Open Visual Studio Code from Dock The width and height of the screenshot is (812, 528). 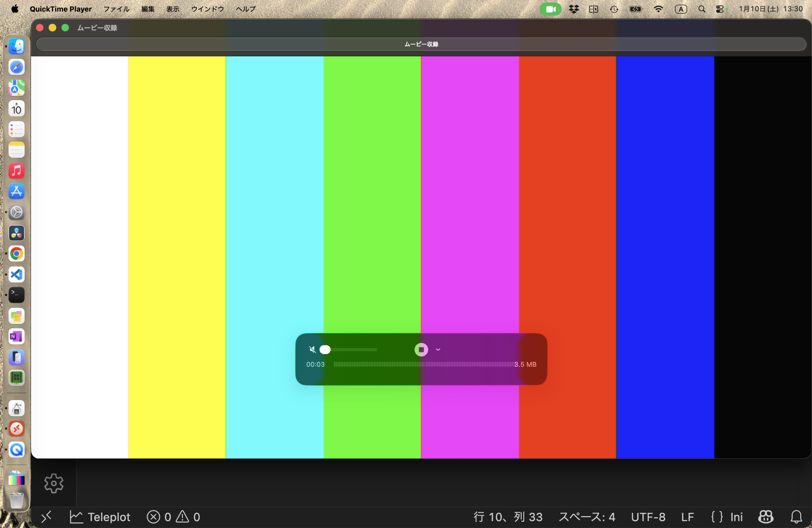pyautogui.click(x=16, y=275)
